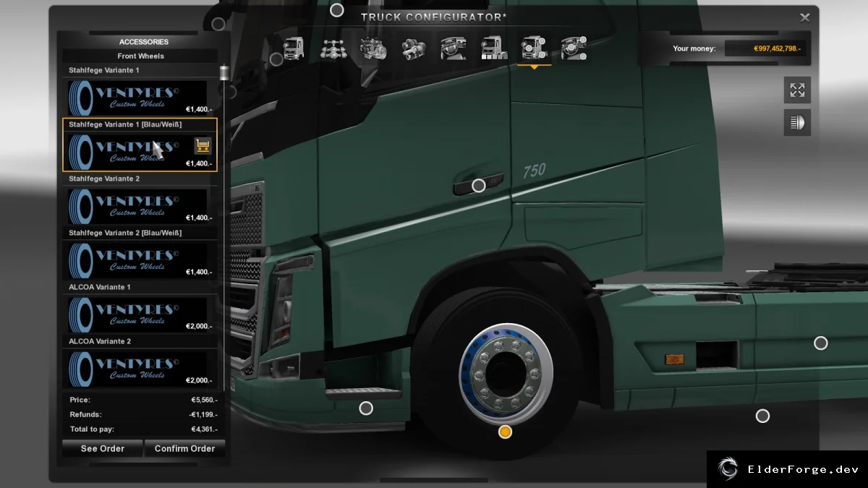Click the ACCESSORIES panel heading

click(144, 42)
